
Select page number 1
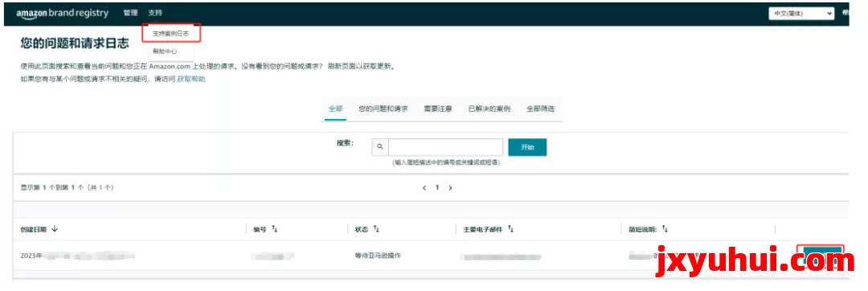[436, 187]
